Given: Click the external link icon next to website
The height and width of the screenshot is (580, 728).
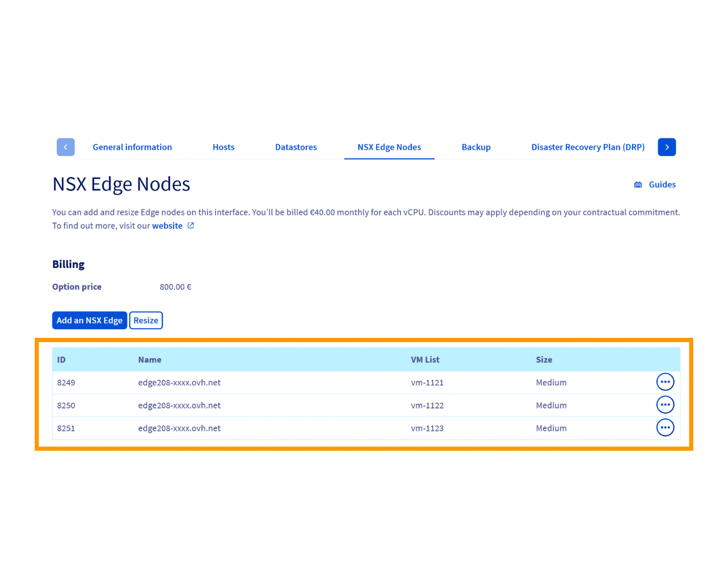Looking at the screenshot, I should [190, 225].
